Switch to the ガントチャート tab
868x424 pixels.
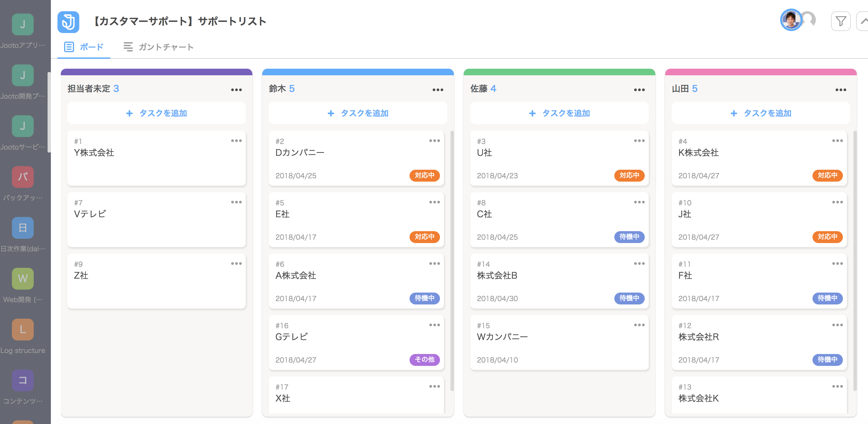pos(158,47)
